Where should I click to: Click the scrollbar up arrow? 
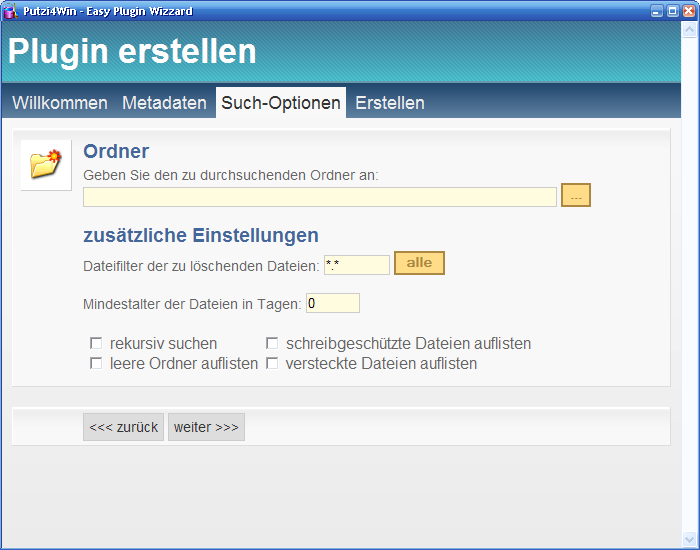[x=689, y=30]
